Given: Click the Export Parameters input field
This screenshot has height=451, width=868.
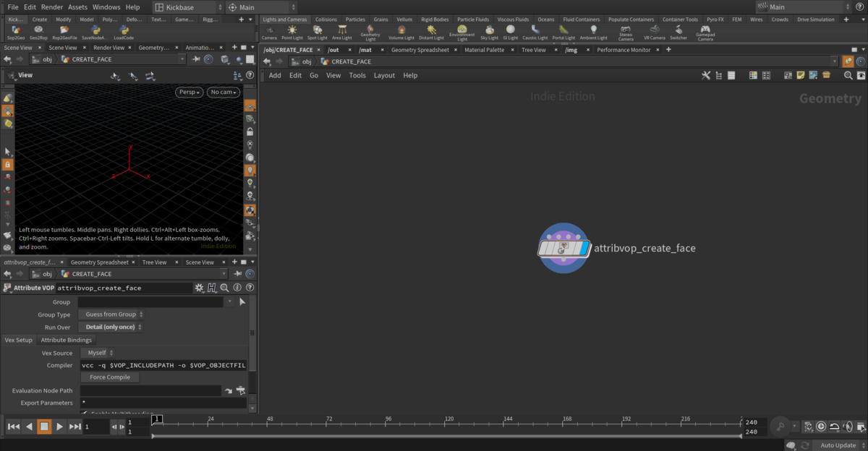Looking at the screenshot, I should [x=163, y=403].
